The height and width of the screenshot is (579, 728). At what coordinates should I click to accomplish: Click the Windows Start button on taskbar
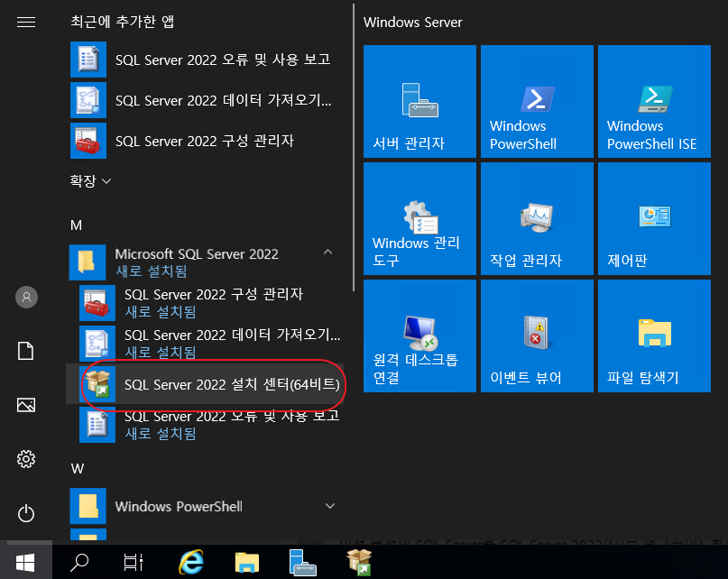pyautogui.click(x=25, y=562)
